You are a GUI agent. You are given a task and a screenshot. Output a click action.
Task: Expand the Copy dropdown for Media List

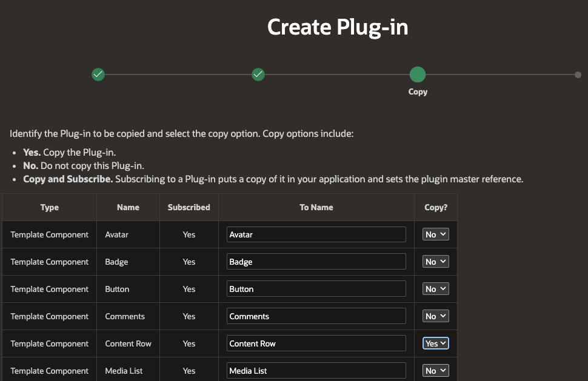[435, 371]
